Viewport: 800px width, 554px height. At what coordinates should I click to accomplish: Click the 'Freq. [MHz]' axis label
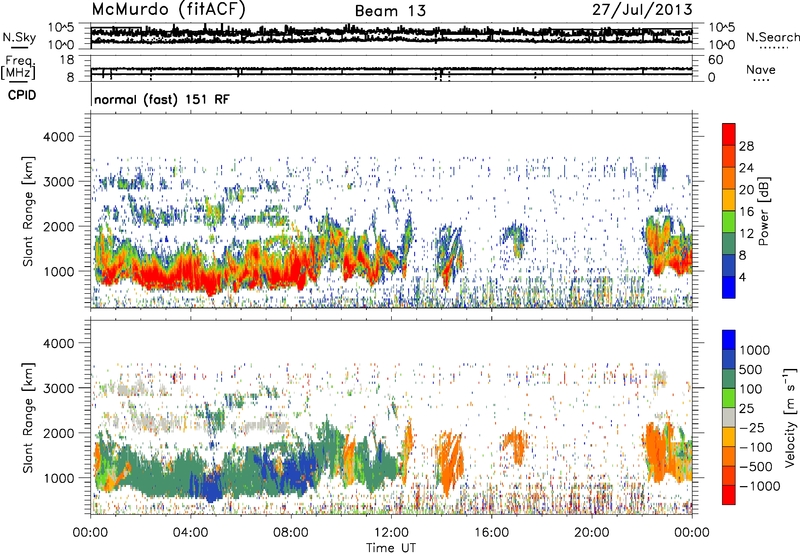tap(18, 68)
